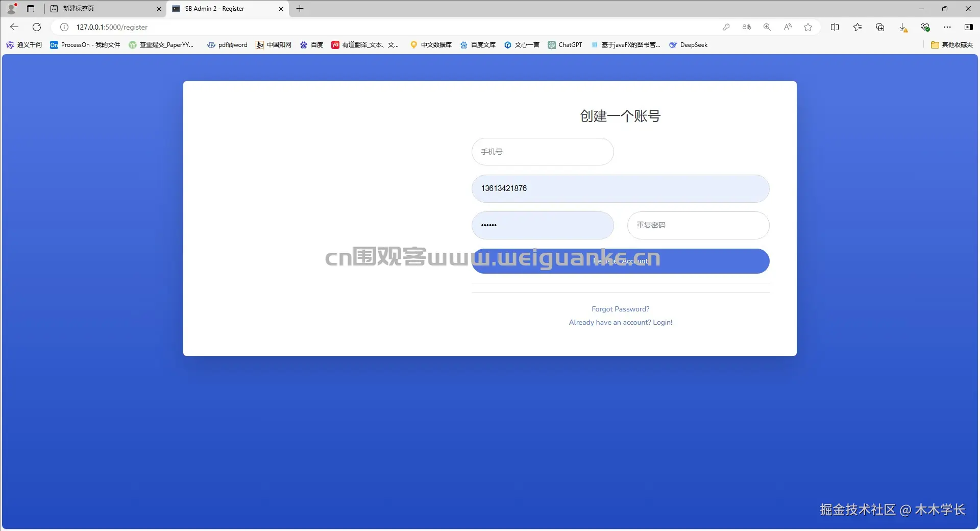Open the downloads icon
This screenshot has width=980, height=531.
click(x=903, y=28)
